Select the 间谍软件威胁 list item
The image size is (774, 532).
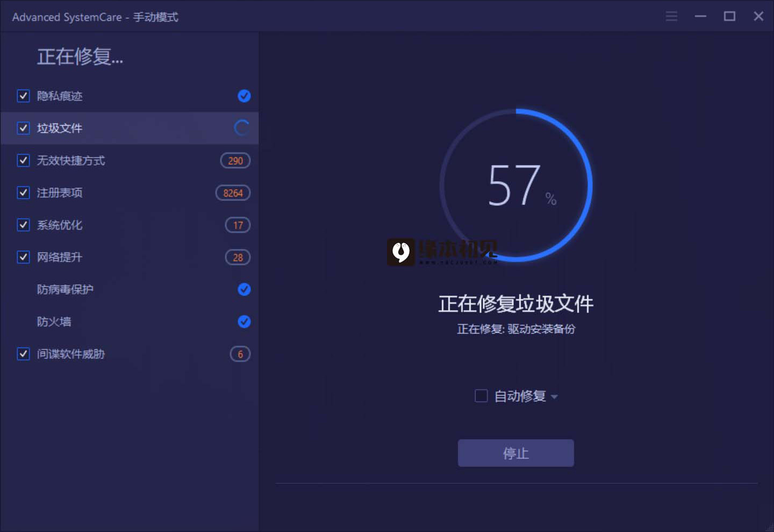point(130,354)
